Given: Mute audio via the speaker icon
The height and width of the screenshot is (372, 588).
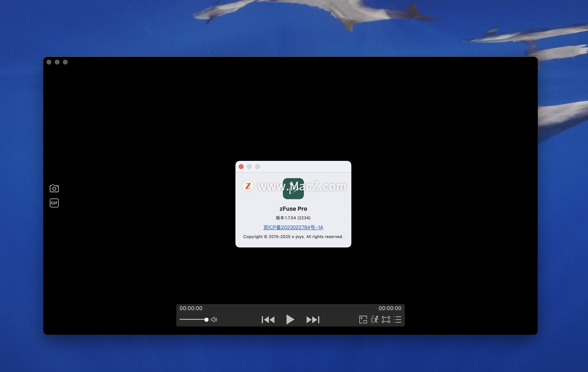Looking at the screenshot, I should [214, 320].
